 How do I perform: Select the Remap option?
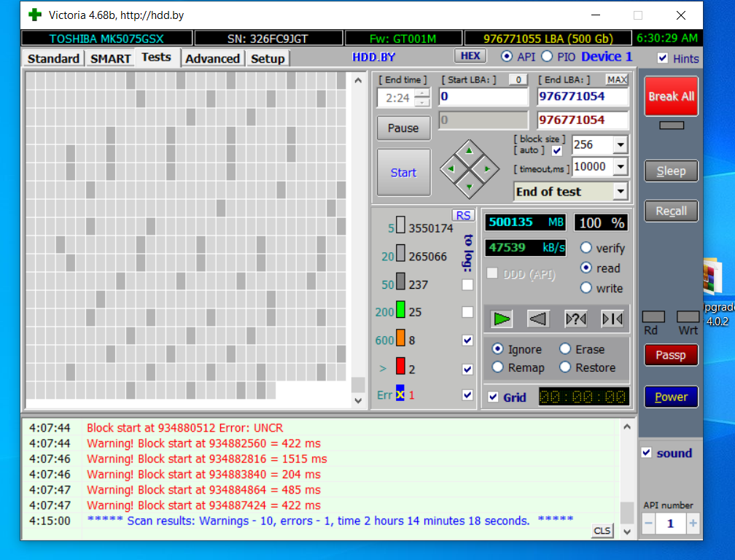click(x=497, y=367)
